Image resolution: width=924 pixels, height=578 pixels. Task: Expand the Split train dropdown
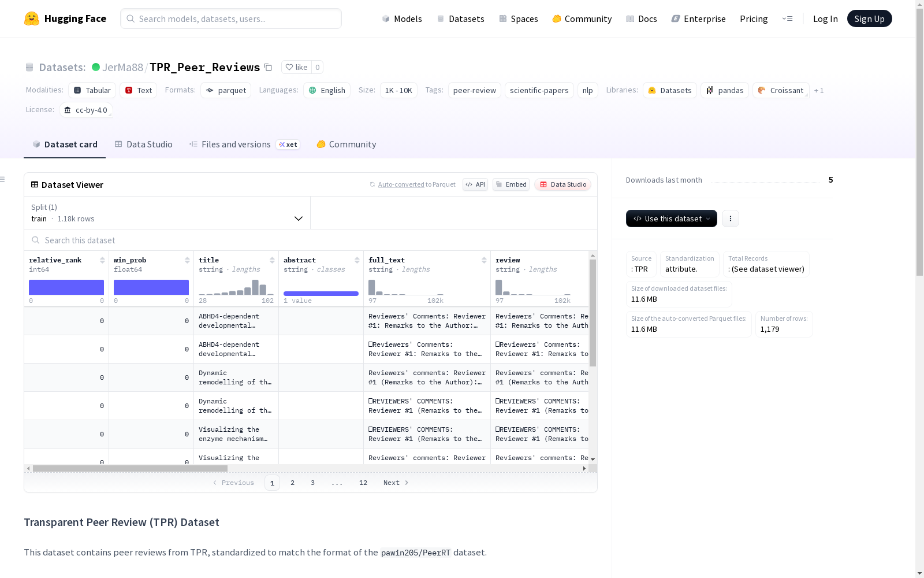167,213
